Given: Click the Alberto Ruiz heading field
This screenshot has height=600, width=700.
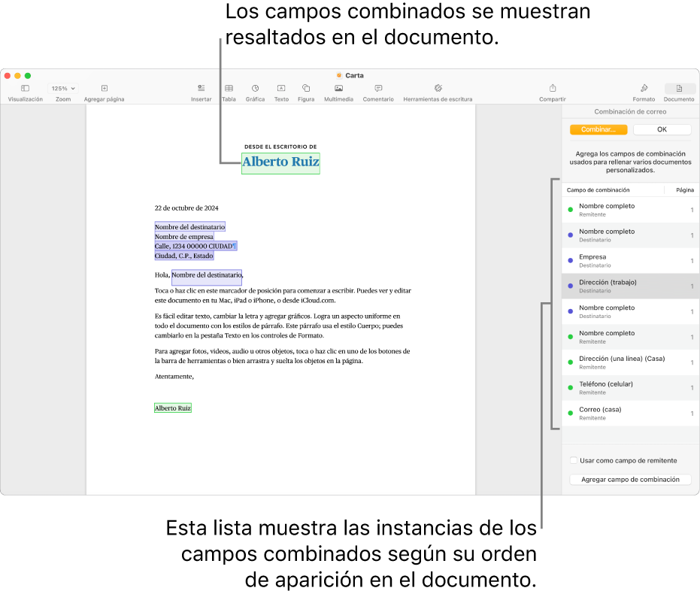Looking at the screenshot, I should coord(280,162).
